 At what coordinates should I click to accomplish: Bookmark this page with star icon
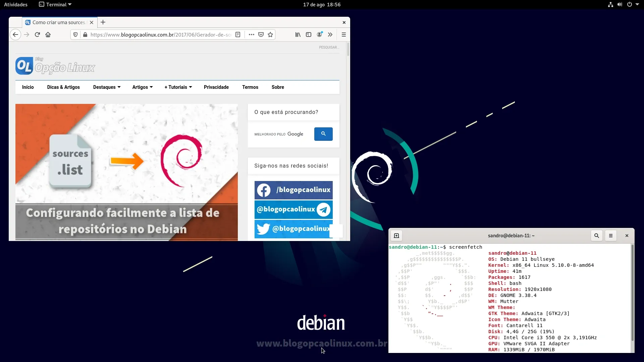point(270,35)
